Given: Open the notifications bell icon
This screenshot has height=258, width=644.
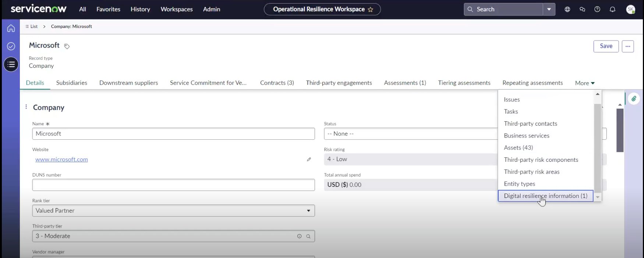Looking at the screenshot, I should (612, 9).
